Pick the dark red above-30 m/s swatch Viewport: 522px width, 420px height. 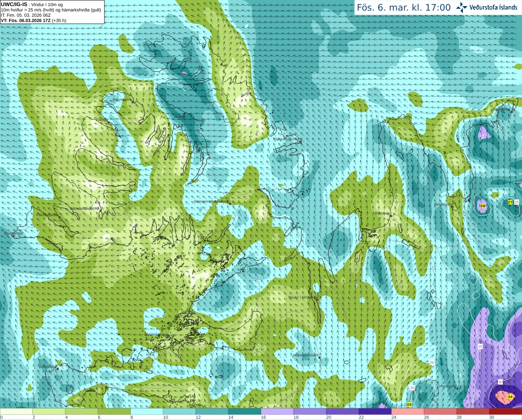pyautogui.click(x=506, y=411)
